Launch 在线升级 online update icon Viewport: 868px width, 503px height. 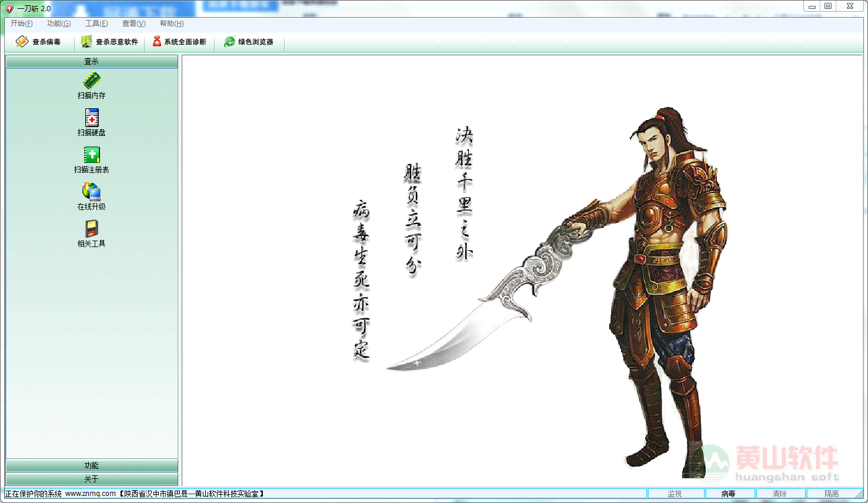(x=91, y=192)
